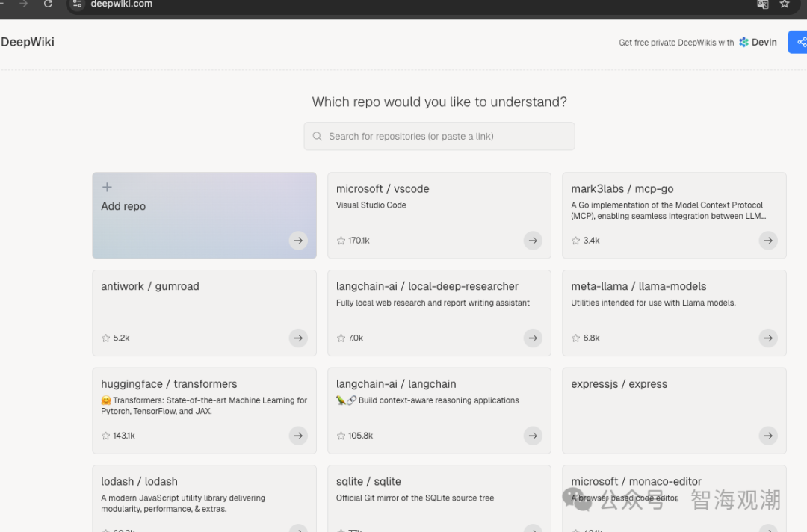Click the Visual Studio Code description
Image resolution: width=807 pixels, height=532 pixels.
[x=371, y=205]
